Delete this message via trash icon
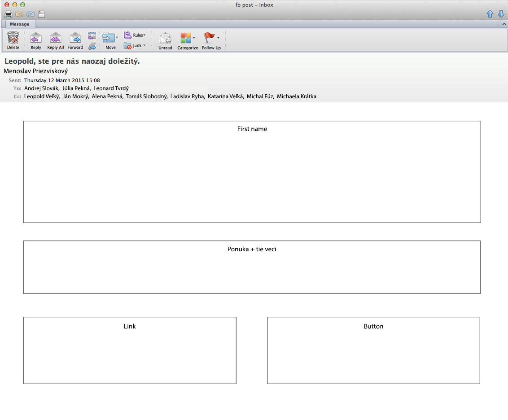 (13, 38)
